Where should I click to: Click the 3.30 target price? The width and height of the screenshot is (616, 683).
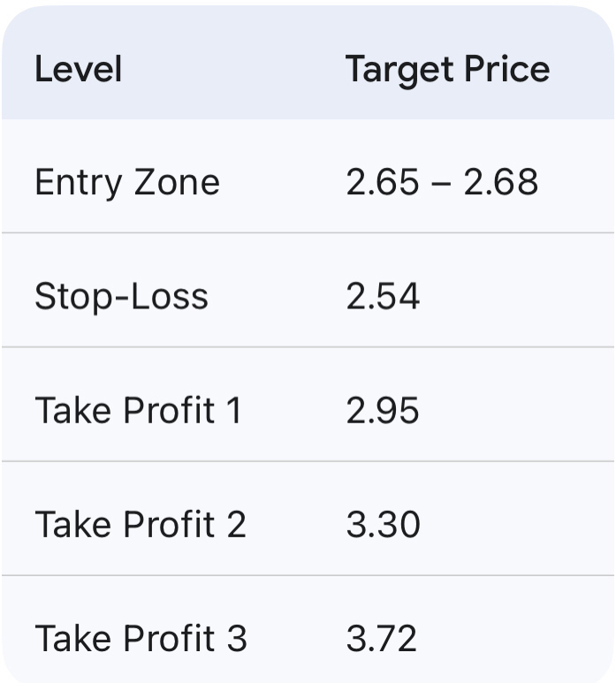(383, 525)
